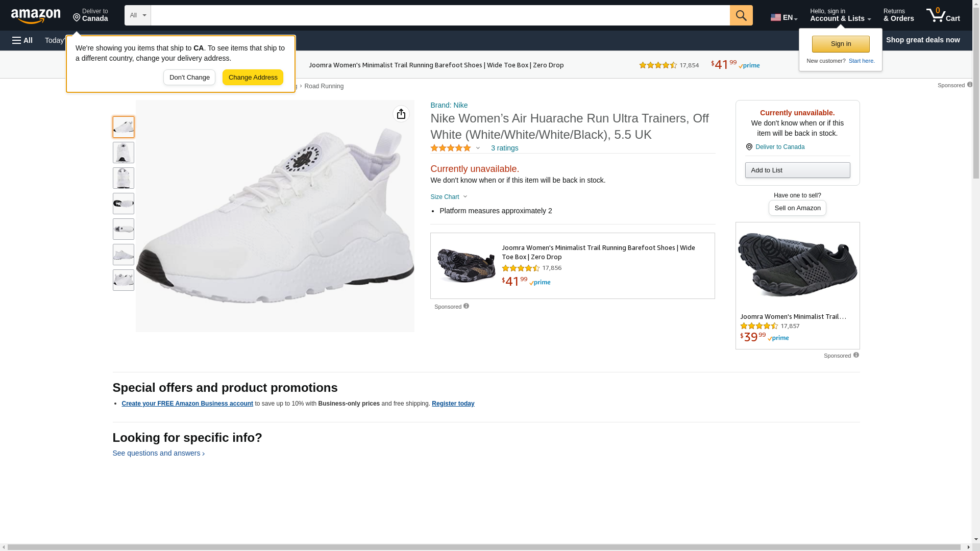Screen dimensions: 980x551
Task: Click sponsored info icon below Joomra ad
Action: pos(466,306)
